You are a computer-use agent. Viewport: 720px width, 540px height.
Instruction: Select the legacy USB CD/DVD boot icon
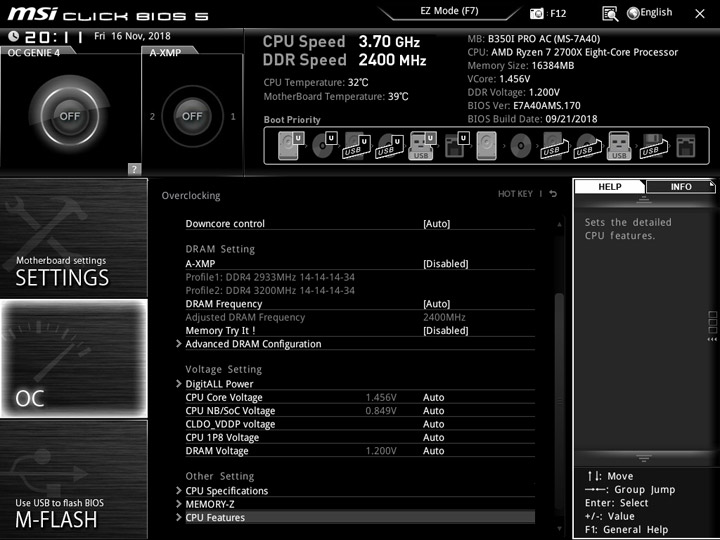pyautogui.click(x=588, y=146)
